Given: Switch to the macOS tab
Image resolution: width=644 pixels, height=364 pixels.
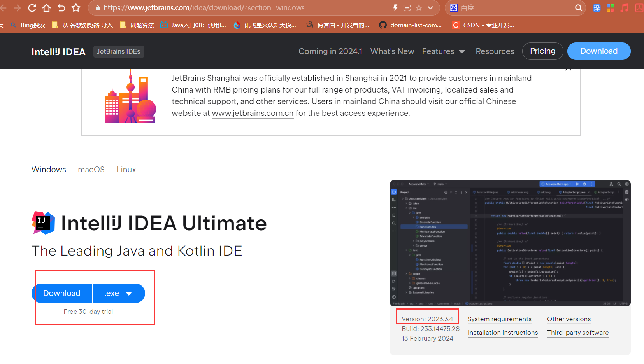Looking at the screenshot, I should click(91, 170).
